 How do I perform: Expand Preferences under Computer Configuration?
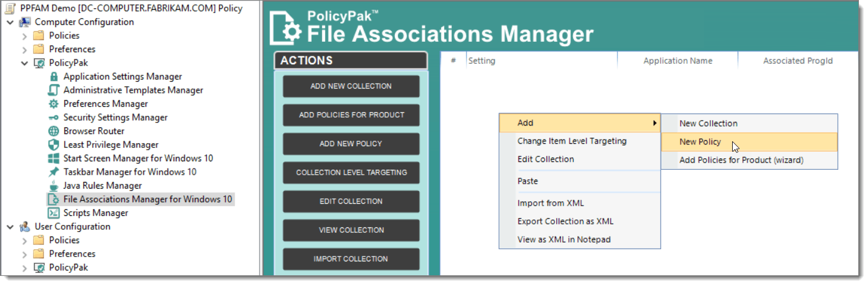tap(25, 49)
